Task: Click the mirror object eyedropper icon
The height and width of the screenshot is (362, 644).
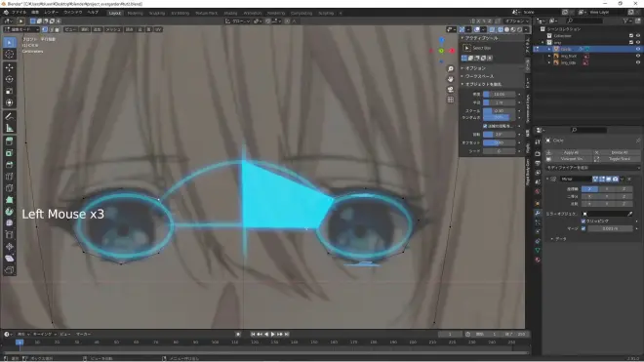Action: click(630, 214)
